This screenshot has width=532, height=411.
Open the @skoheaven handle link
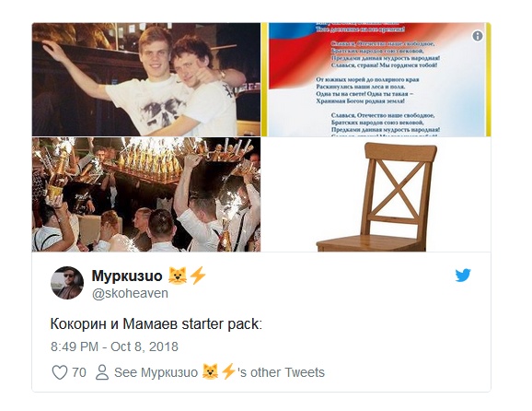point(130,293)
